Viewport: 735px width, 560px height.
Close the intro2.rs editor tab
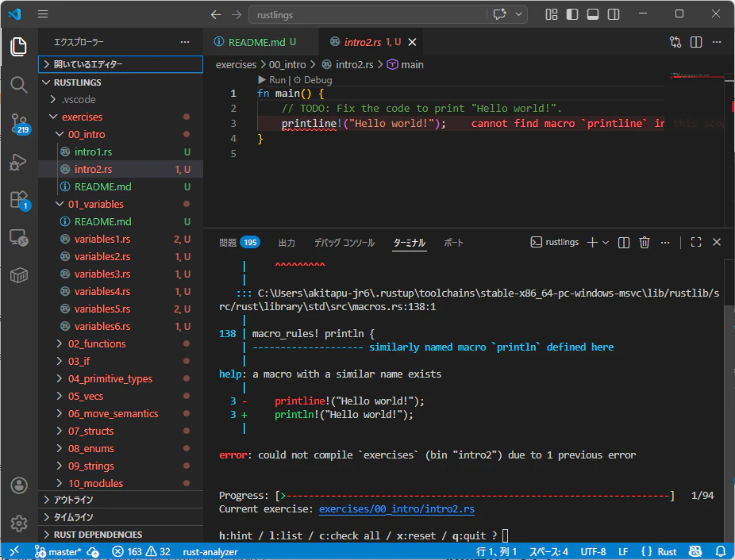pos(412,42)
